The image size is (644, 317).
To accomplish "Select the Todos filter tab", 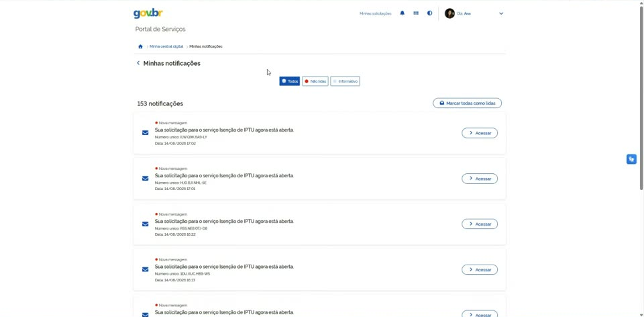I will point(290,81).
